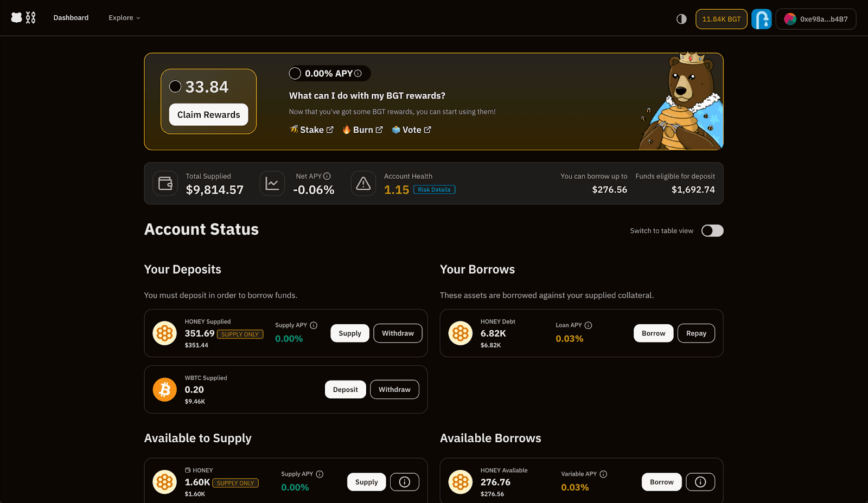The height and width of the screenshot is (503, 868).
Task: Open info details for HONEY in Available to Supply
Action: 404,482
